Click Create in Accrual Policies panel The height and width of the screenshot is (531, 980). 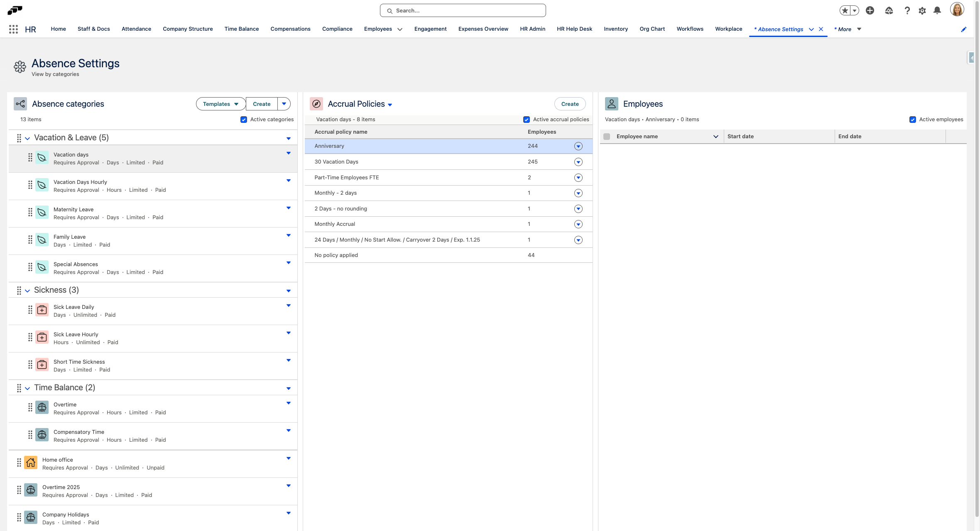click(x=570, y=104)
